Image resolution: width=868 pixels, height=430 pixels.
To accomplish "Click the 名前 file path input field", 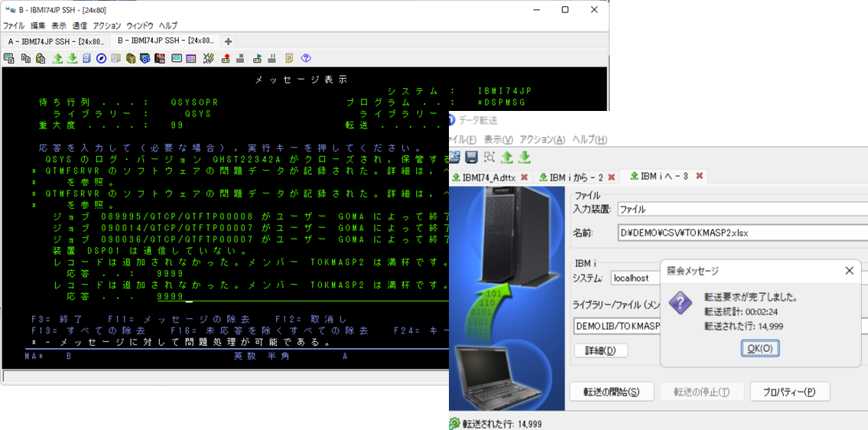I will (743, 233).
